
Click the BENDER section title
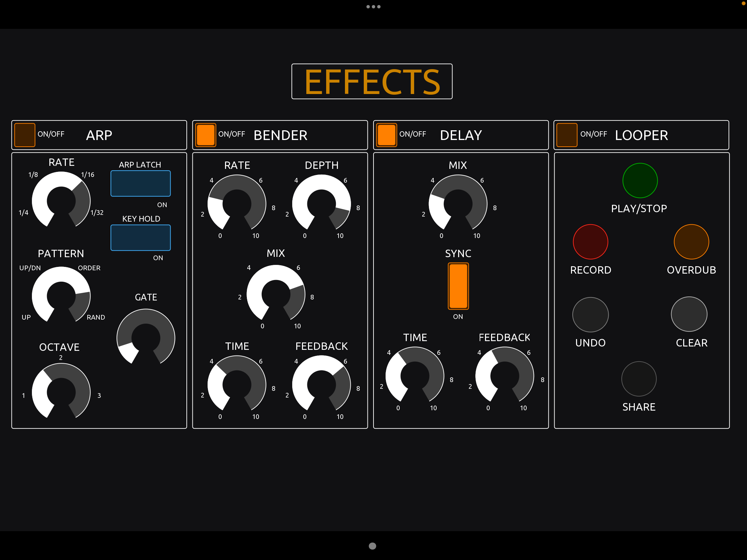point(280,135)
